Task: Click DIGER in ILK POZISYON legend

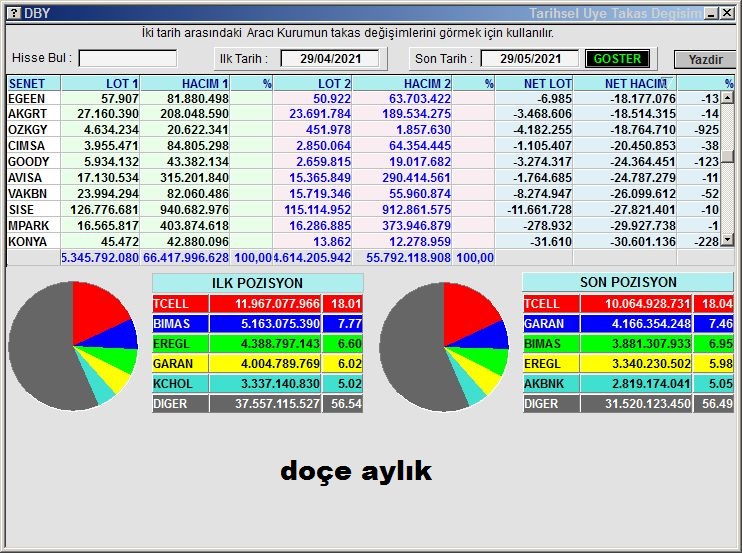Action: pos(180,404)
